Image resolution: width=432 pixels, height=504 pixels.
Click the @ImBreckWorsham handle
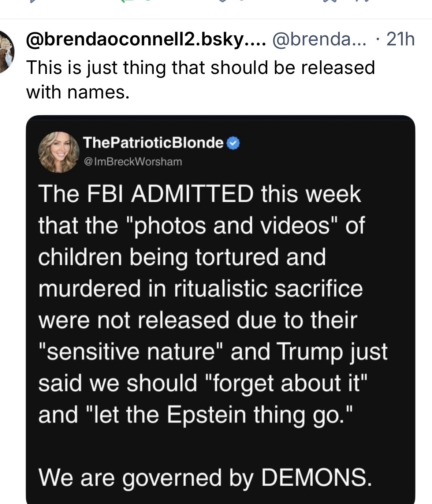(x=133, y=161)
